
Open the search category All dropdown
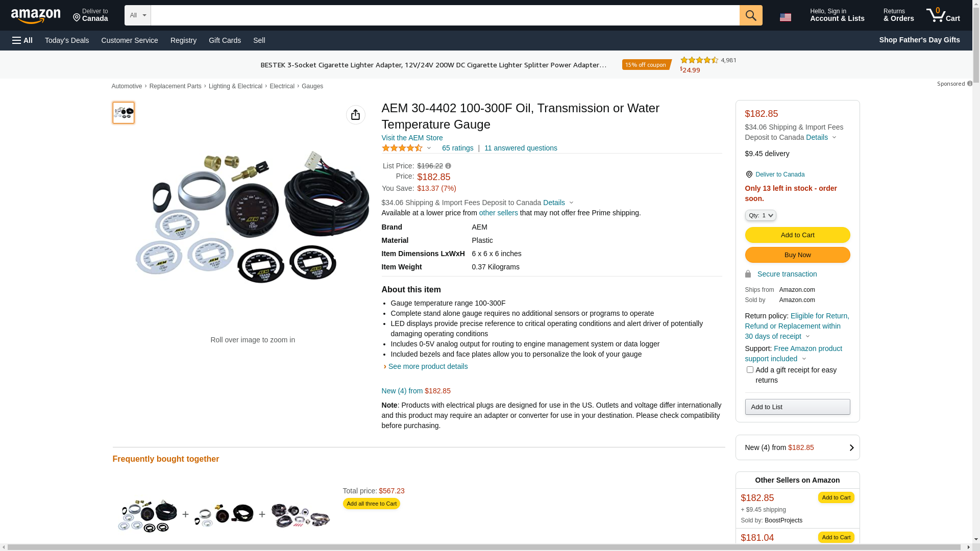pyautogui.click(x=138, y=15)
